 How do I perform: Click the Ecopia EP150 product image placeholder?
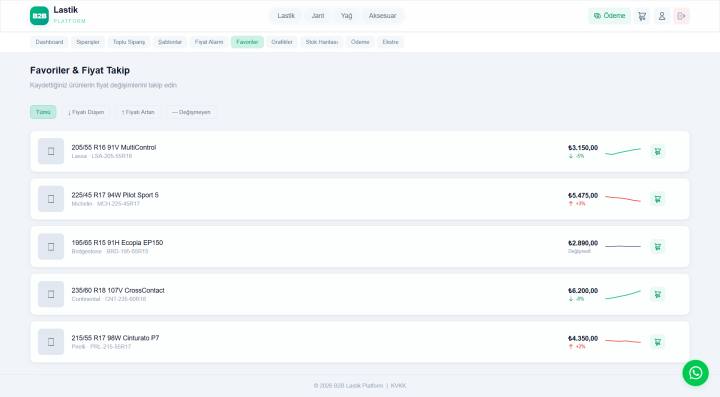pyautogui.click(x=51, y=247)
